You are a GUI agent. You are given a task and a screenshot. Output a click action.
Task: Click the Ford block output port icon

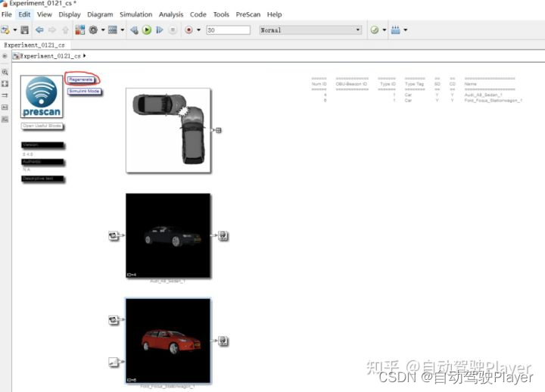click(x=223, y=341)
